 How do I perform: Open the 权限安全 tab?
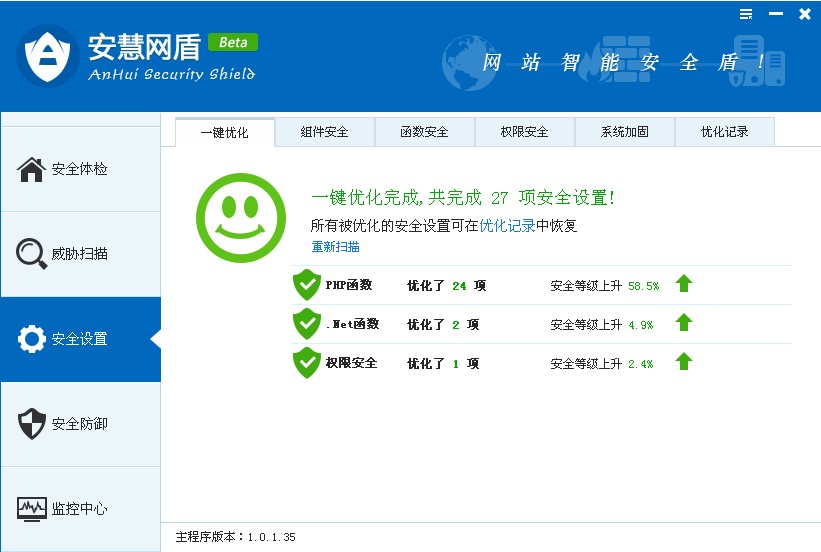pyautogui.click(x=525, y=132)
